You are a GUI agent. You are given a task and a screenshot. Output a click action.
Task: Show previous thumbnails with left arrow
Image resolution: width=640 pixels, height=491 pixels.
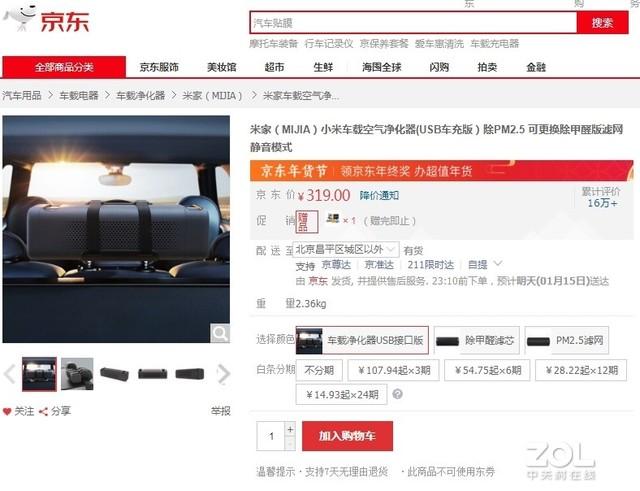click(9, 374)
